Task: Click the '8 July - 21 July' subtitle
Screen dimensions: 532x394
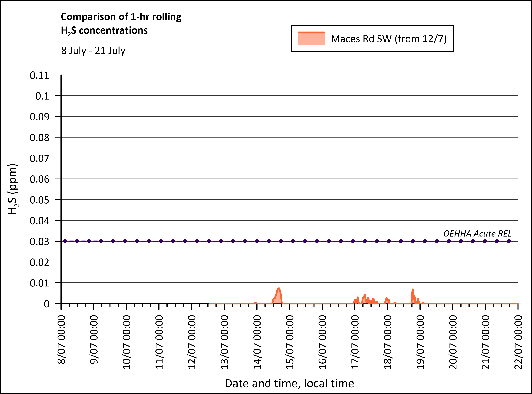Action: coord(93,51)
